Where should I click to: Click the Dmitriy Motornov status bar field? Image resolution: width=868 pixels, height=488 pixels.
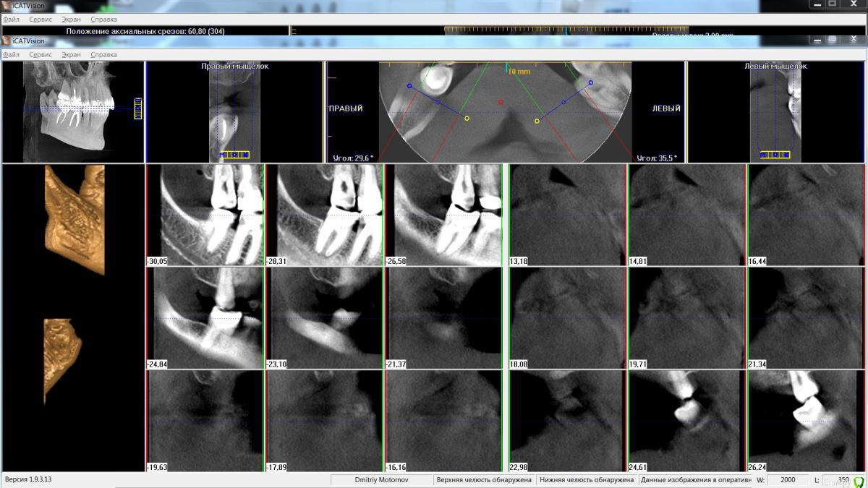coord(381,480)
